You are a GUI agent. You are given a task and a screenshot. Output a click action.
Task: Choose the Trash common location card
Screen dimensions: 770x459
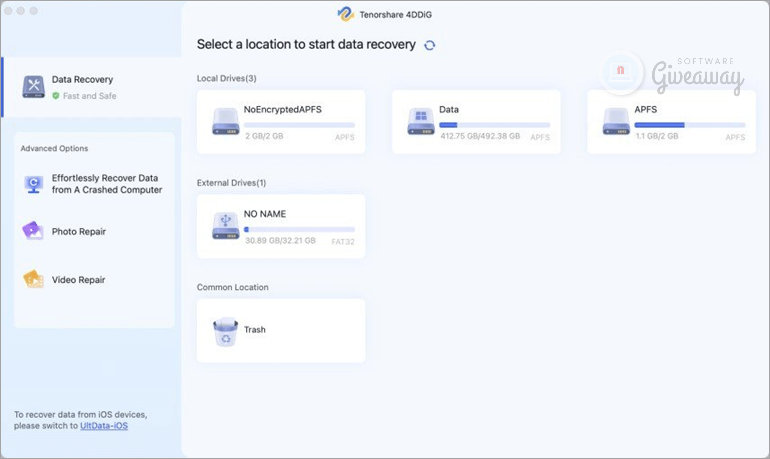281,331
